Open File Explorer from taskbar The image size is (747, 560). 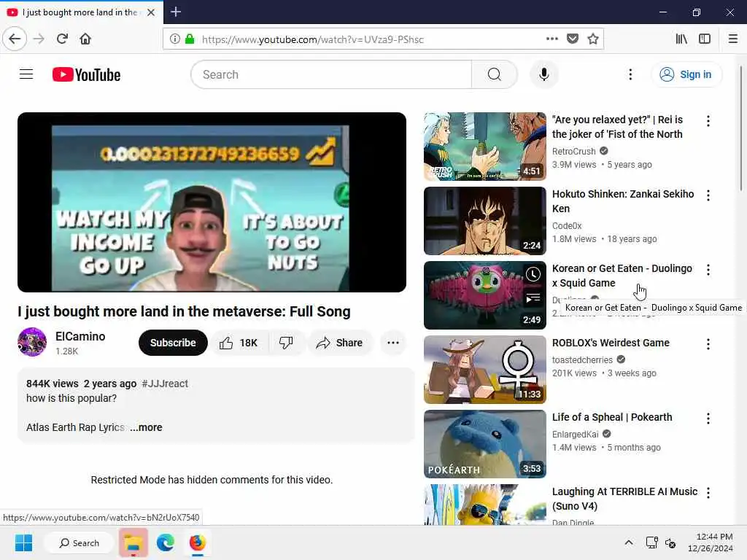coord(133,542)
